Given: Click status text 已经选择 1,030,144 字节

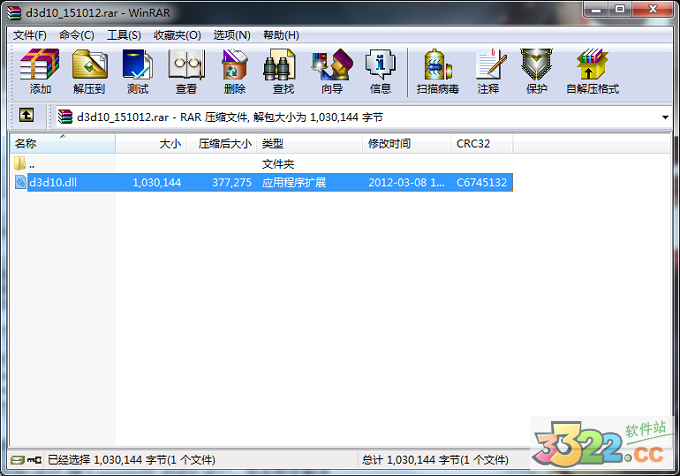Looking at the screenshot, I should pyautogui.click(x=131, y=460).
